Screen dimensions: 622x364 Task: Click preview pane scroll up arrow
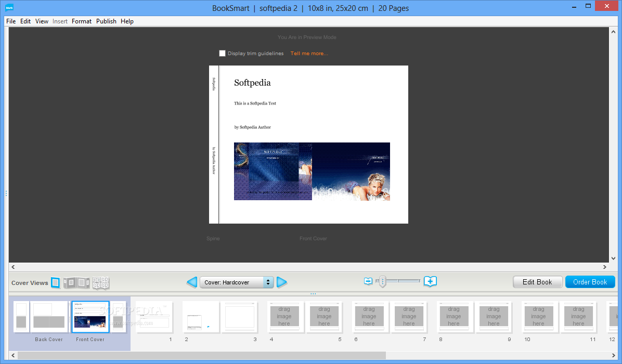click(613, 32)
